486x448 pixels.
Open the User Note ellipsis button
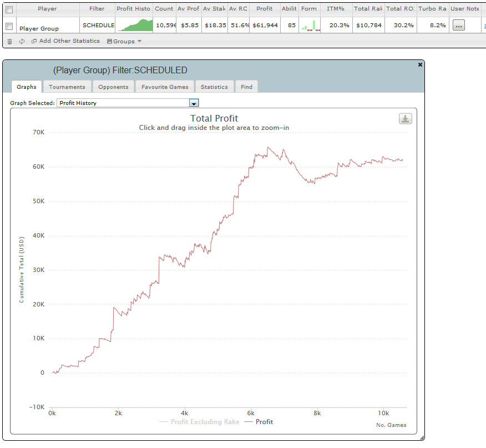click(x=459, y=25)
